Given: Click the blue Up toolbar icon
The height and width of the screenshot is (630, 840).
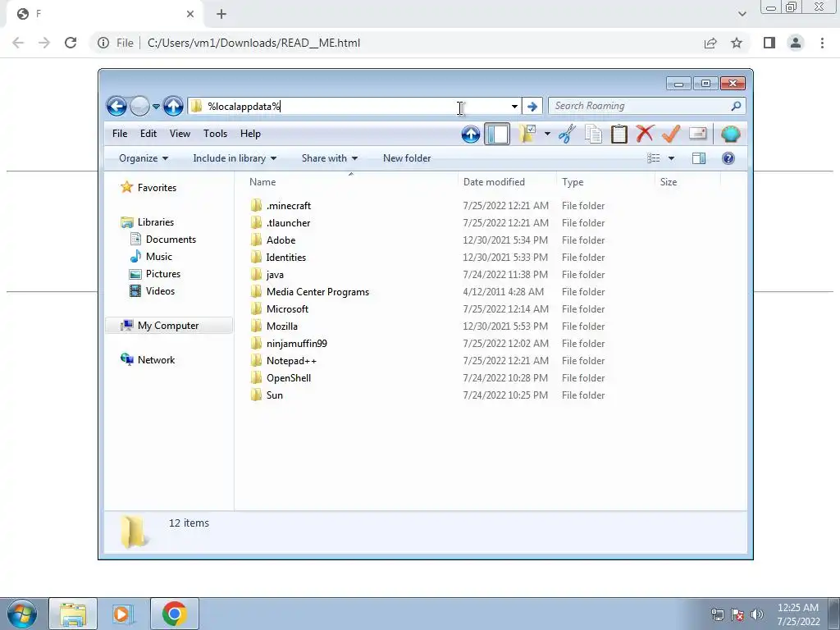Looking at the screenshot, I should point(471,134).
